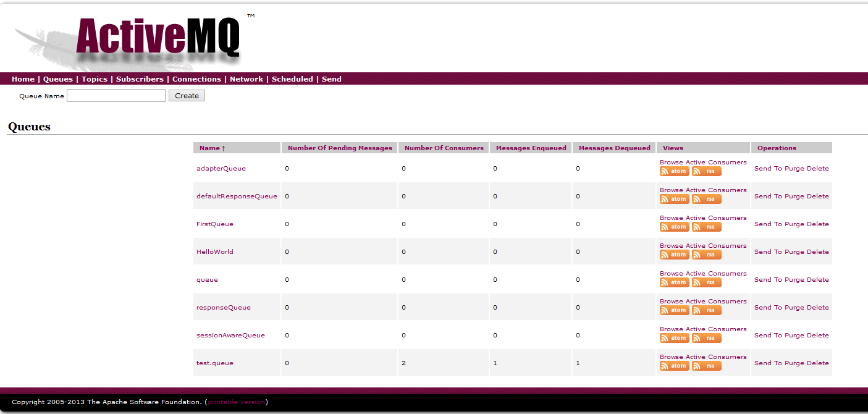Open atom feed for HelloWorld queue
The image size is (868, 414).
[674, 255]
